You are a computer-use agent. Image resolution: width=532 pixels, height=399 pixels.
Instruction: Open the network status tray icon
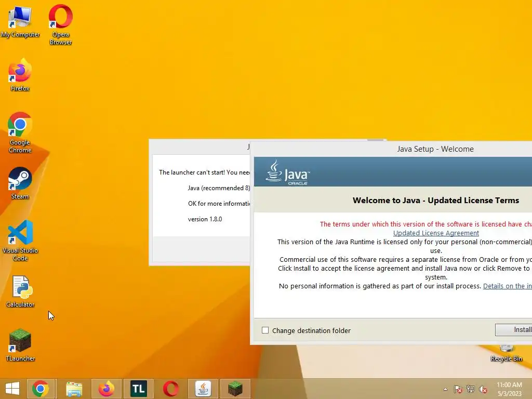471,389
